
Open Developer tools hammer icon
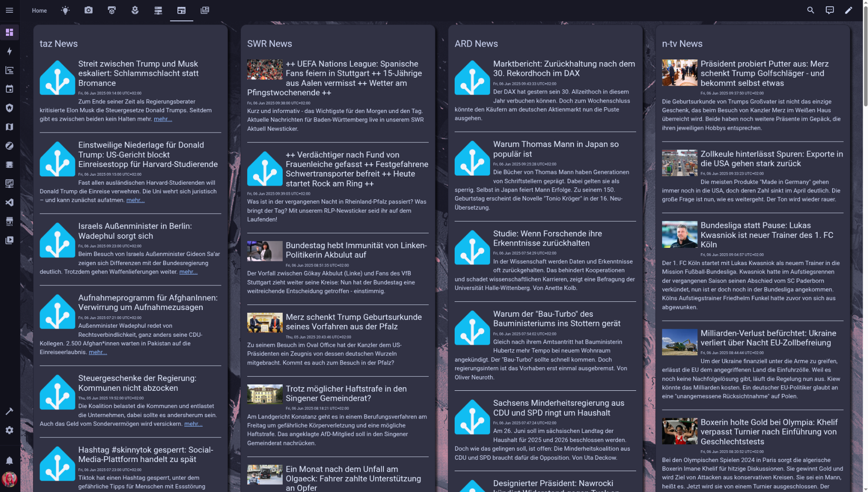click(10, 411)
